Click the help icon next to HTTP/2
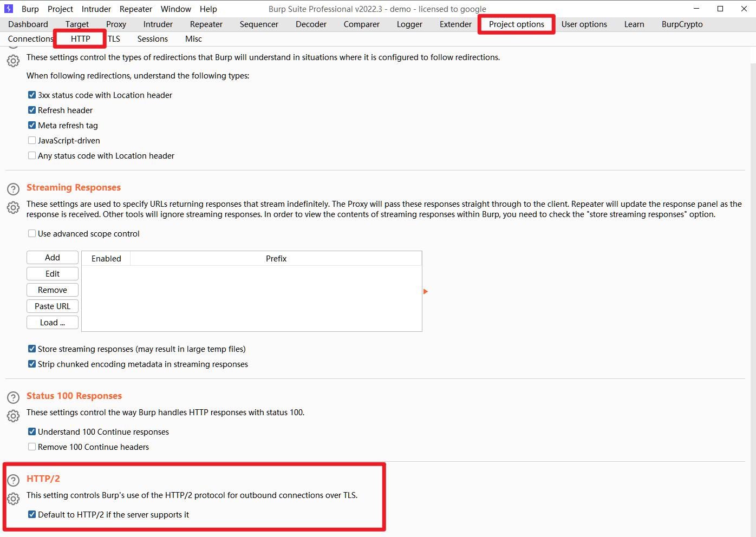 (x=13, y=480)
